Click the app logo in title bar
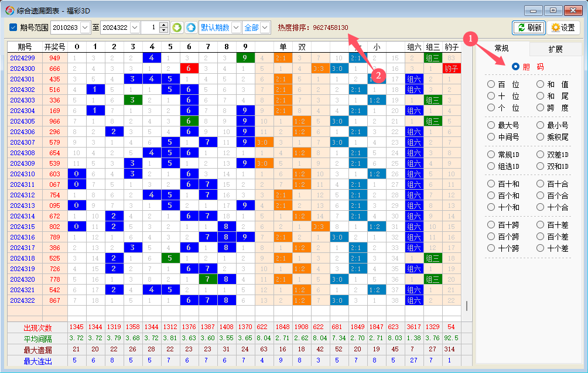588x373 pixels. [x=9, y=10]
